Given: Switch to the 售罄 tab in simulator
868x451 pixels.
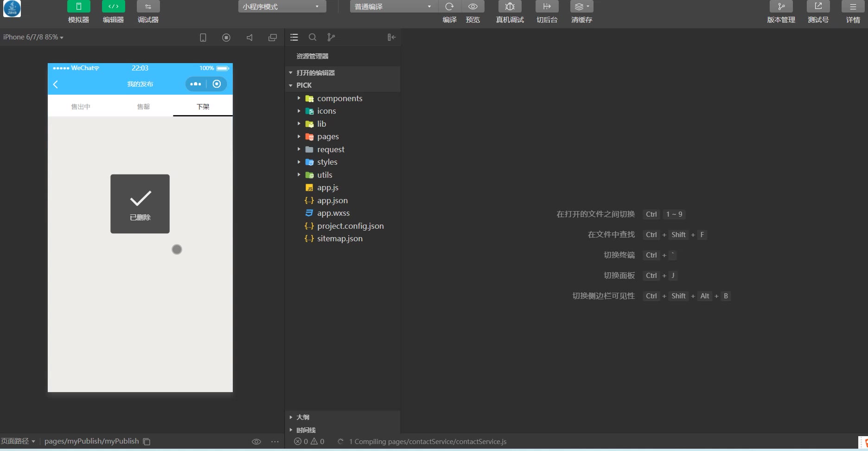Looking at the screenshot, I should pyautogui.click(x=143, y=107).
